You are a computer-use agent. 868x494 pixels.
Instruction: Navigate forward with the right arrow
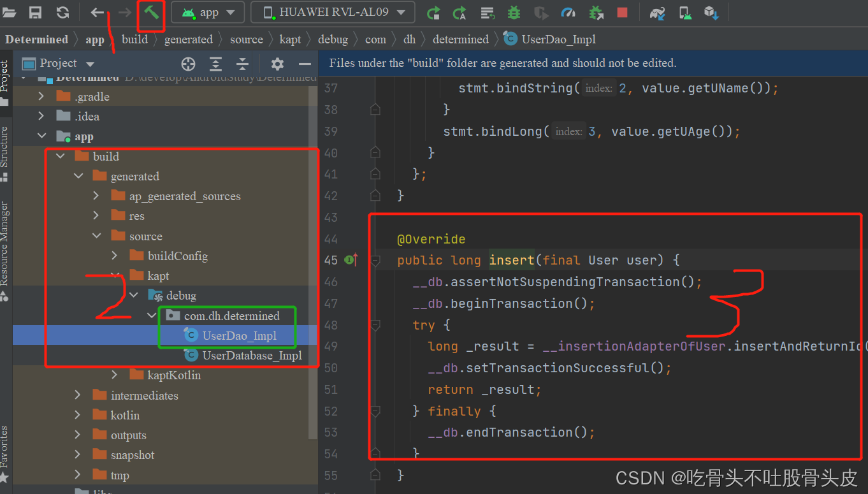click(x=125, y=12)
